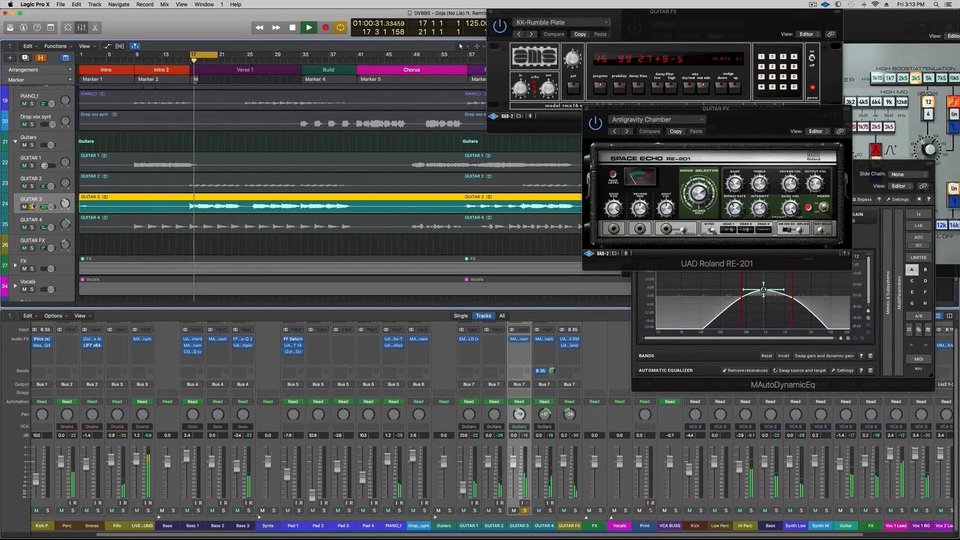Click next preset arrow in KK-Rumble Plate

[x=531, y=34]
